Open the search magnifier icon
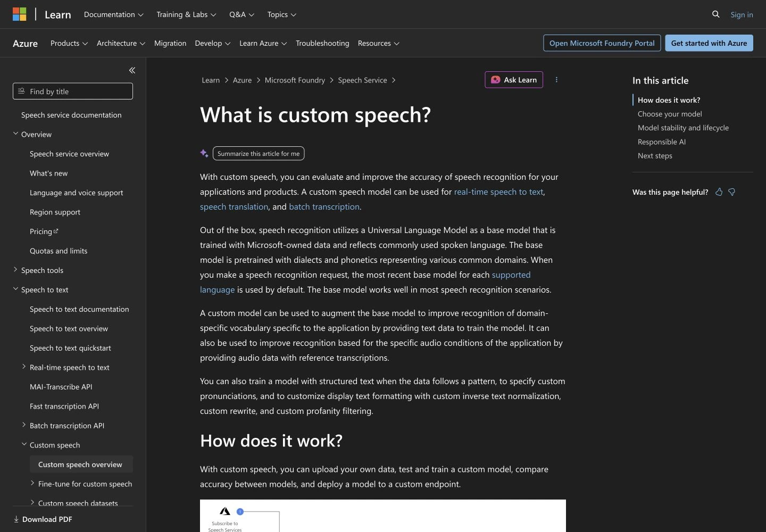 point(716,14)
